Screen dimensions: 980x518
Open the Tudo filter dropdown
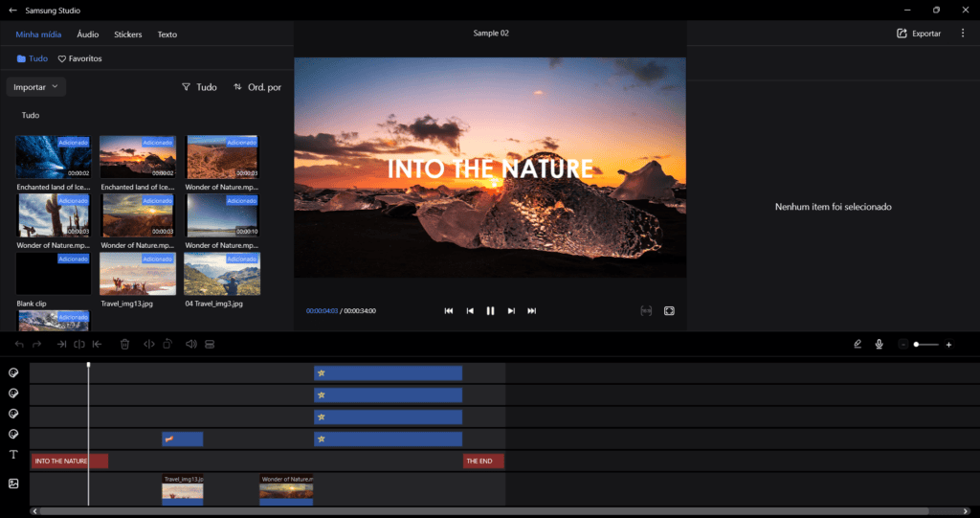[199, 87]
